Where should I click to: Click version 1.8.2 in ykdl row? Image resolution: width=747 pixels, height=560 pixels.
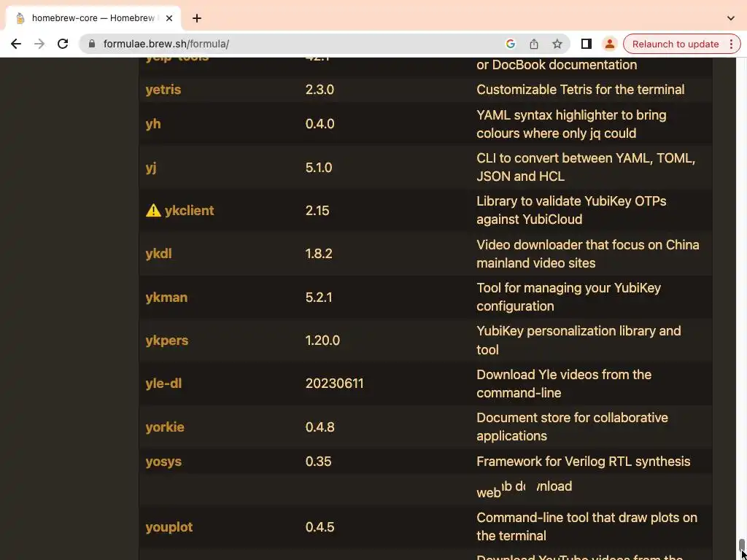pos(319,254)
